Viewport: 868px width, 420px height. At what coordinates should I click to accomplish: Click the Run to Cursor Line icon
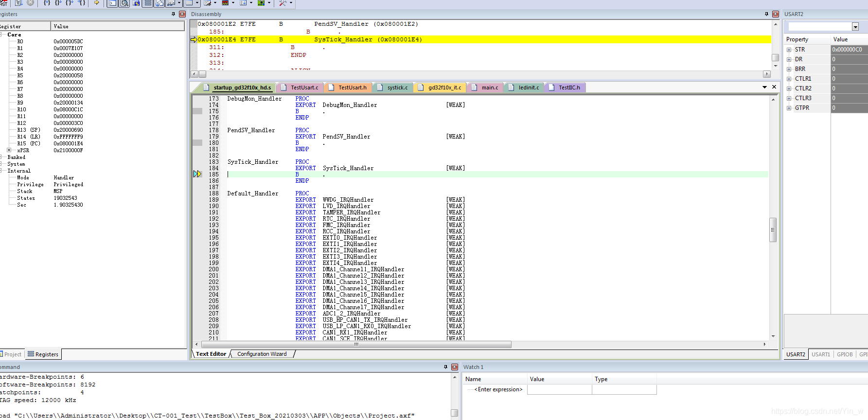click(x=81, y=2)
